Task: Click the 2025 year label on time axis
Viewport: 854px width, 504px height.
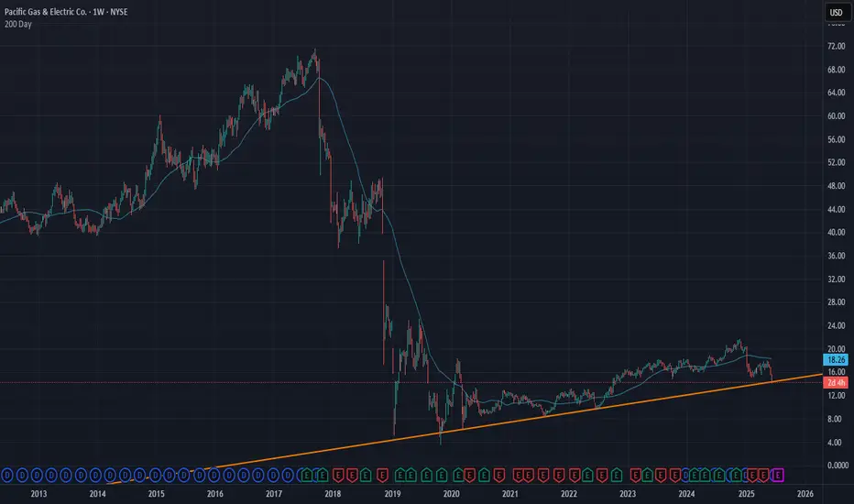Action: pos(746,494)
